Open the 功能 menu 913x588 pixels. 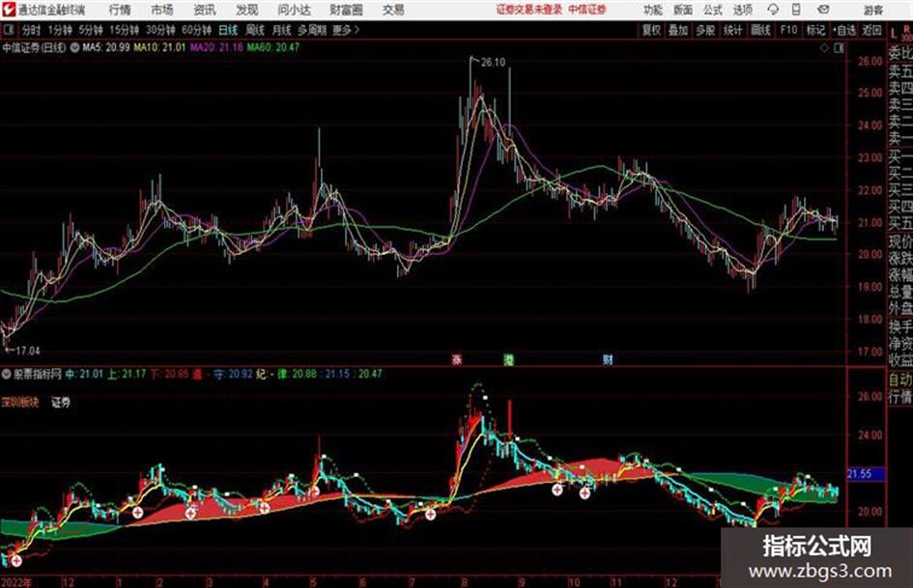(x=653, y=10)
